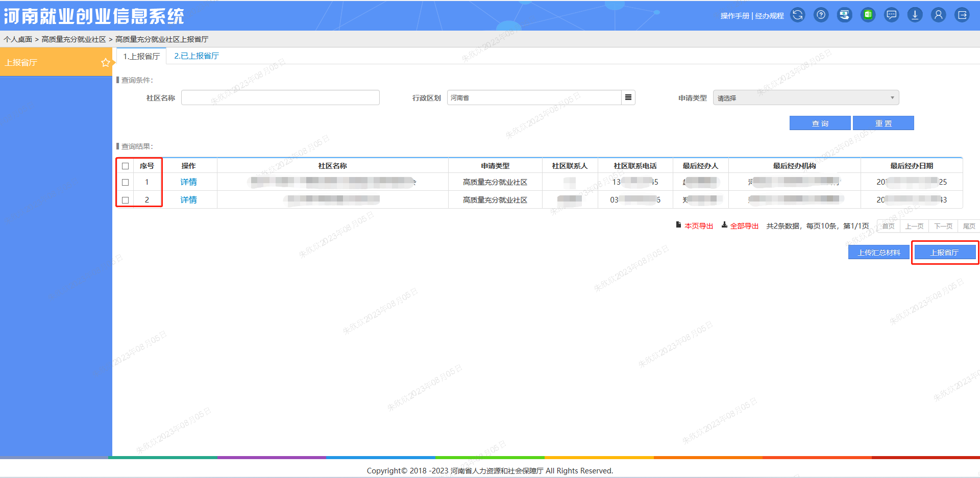The width and height of the screenshot is (980, 478).
Task: Open the 行政区划 region selector
Action: point(628,97)
